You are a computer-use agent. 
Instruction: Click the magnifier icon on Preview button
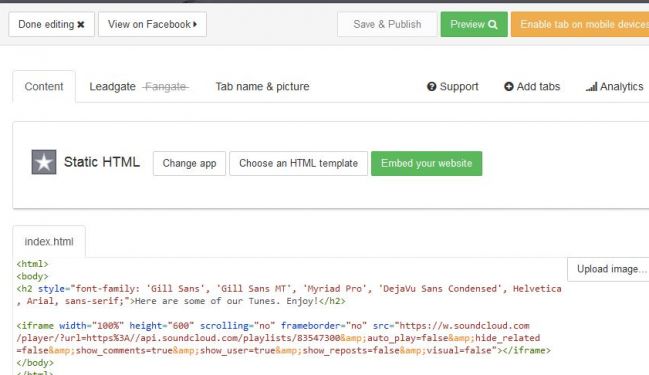pyautogui.click(x=493, y=24)
